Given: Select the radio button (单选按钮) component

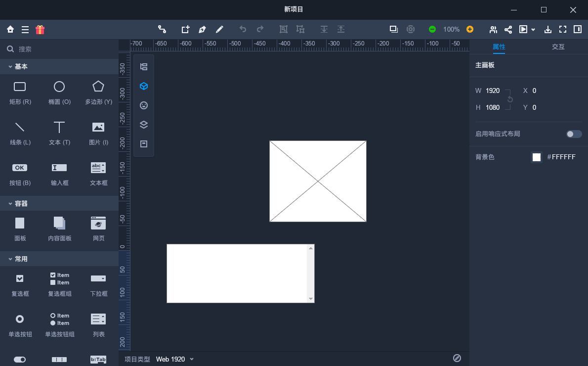Looking at the screenshot, I should coord(20,325).
